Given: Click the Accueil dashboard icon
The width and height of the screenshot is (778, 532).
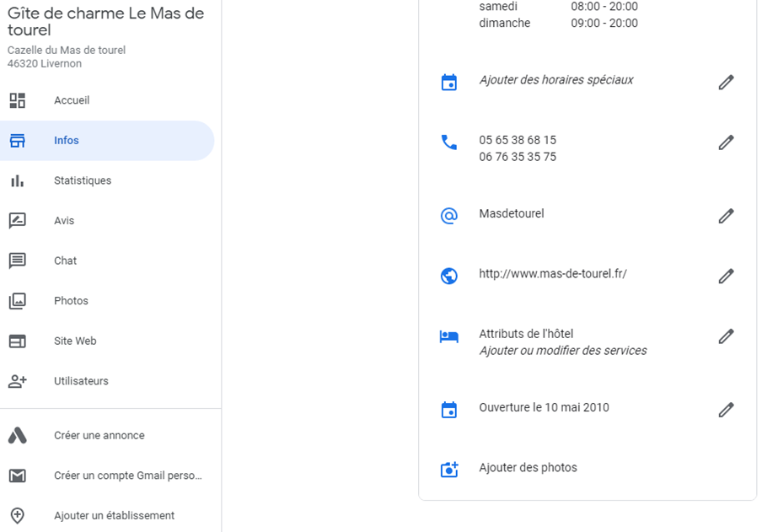Looking at the screenshot, I should [x=18, y=100].
